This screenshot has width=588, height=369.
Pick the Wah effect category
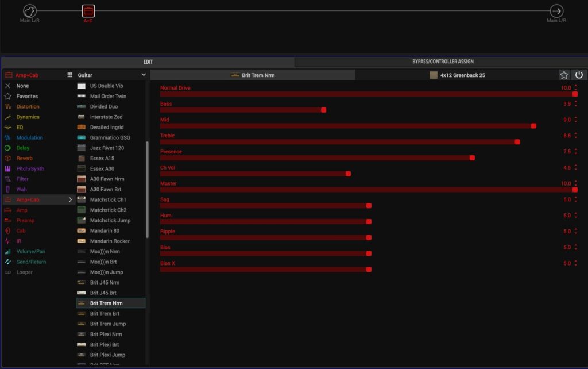pyautogui.click(x=21, y=189)
